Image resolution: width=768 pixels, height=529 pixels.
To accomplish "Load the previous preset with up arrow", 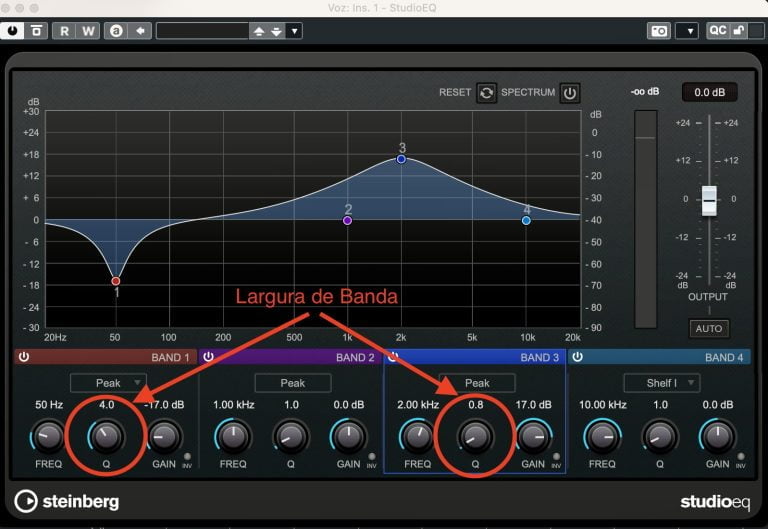I will [259, 31].
